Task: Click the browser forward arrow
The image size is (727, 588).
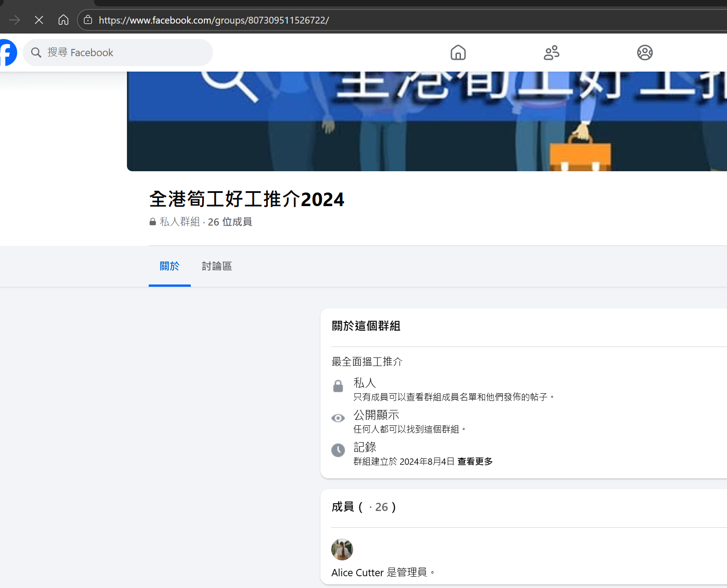Action: click(x=15, y=20)
